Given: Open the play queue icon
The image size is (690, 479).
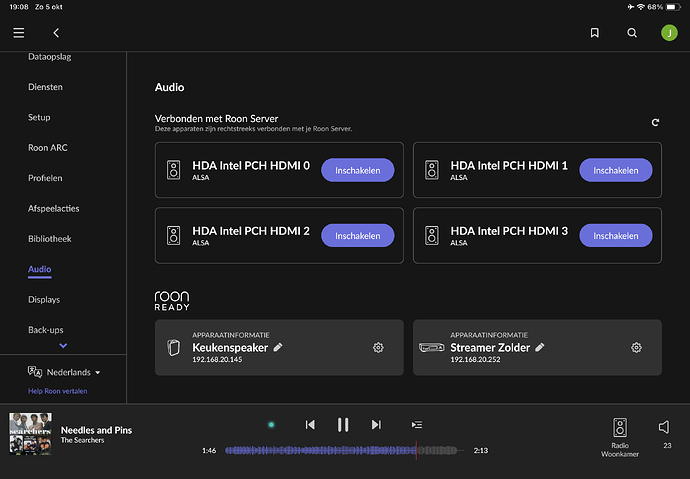Looking at the screenshot, I should tap(417, 425).
